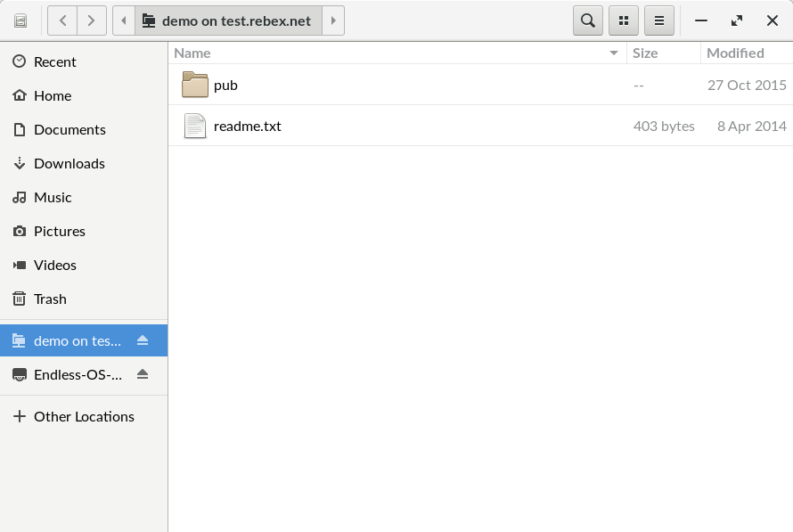Viewport: 793px width, 532px height.
Task: Sort by the Name column header
Action: pos(397,53)
